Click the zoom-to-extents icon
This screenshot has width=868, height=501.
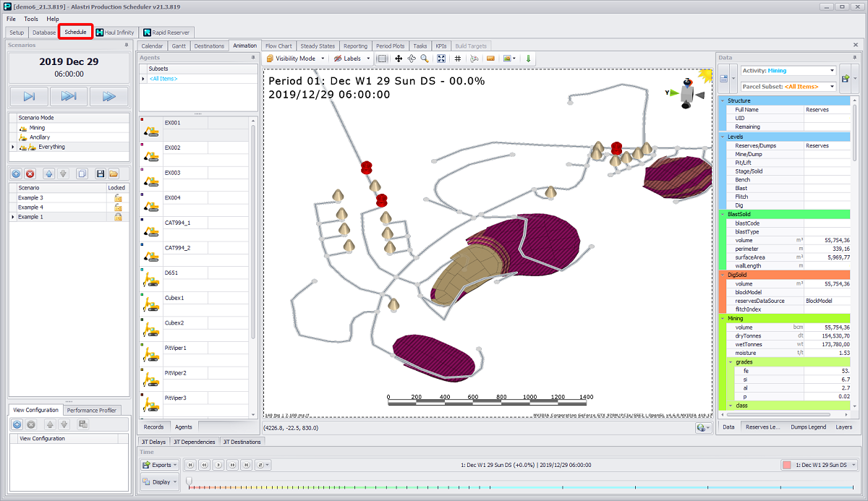tap(441, 59)
